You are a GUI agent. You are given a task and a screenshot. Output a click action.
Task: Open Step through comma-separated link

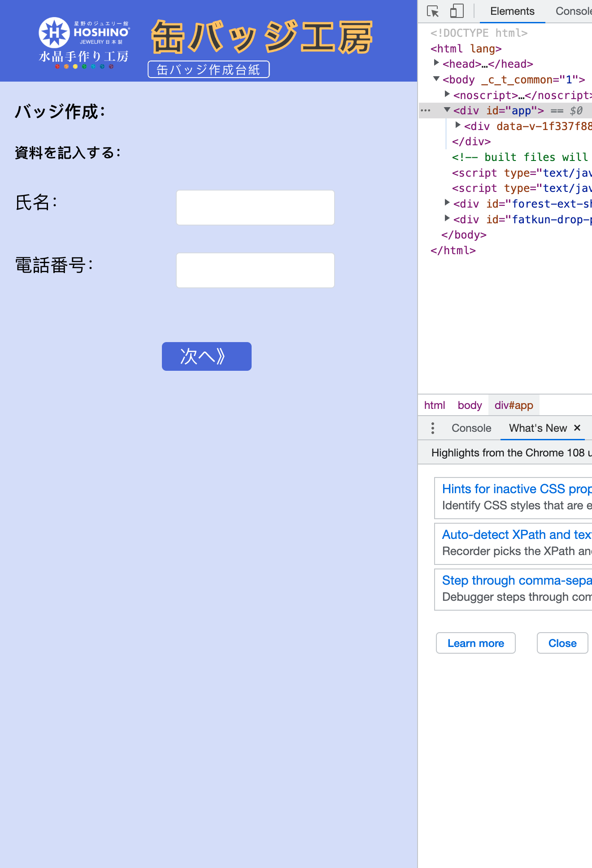tap(517, 580)
